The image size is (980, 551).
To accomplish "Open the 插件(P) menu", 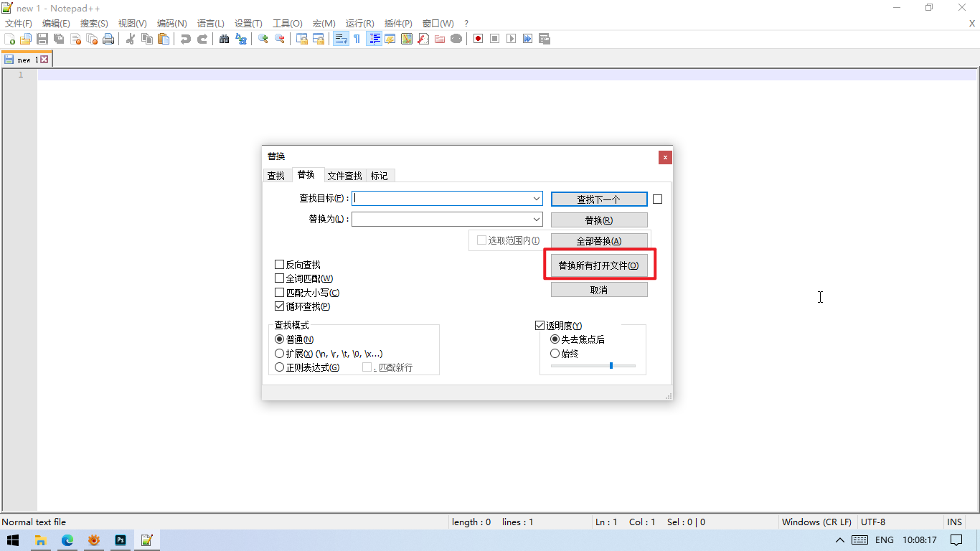I will tap(398, 24).
